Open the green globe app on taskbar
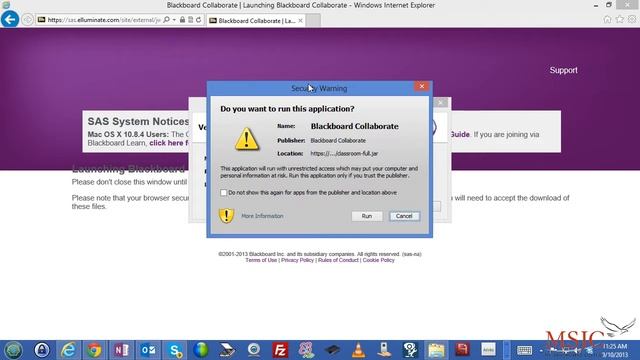This screenshot has width=640, height=360. click(201, 350)
